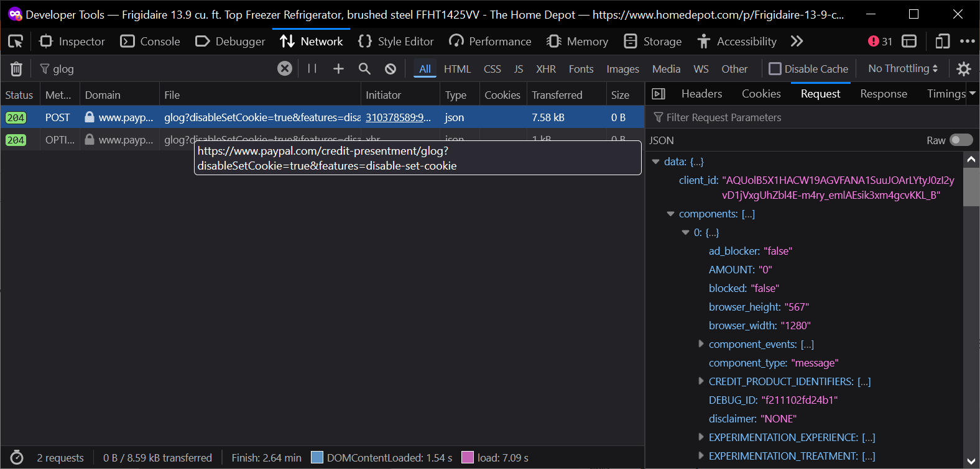The image size is (980, 469).
Task: Switch to the Response tab
Action: pos(884,94)
